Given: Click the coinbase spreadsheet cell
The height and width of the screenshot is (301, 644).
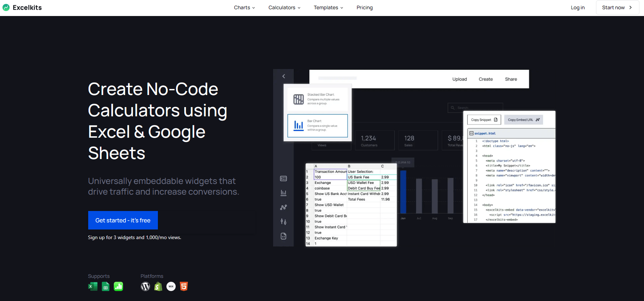Looking at the screenshot, I should click(330, 188).
